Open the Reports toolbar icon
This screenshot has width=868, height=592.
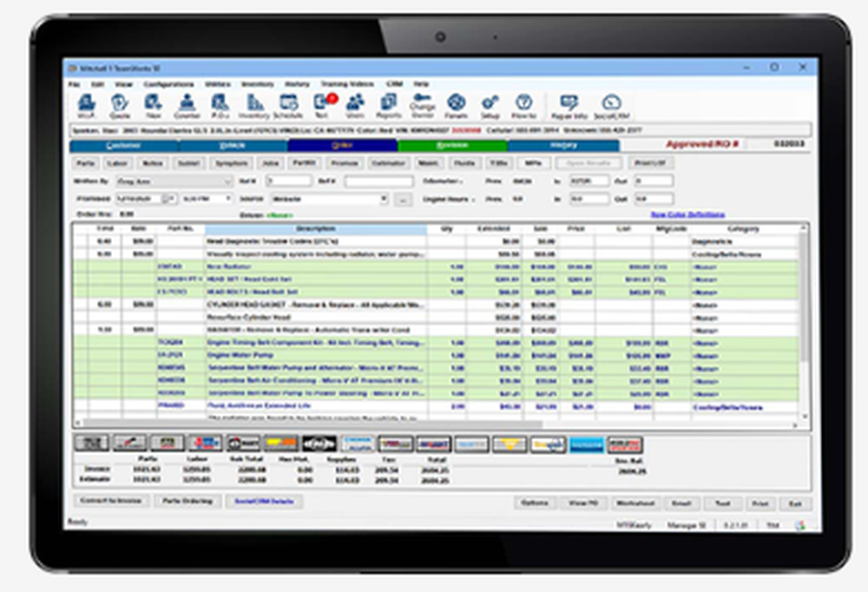pyautogui.click(x=389, y=106)
